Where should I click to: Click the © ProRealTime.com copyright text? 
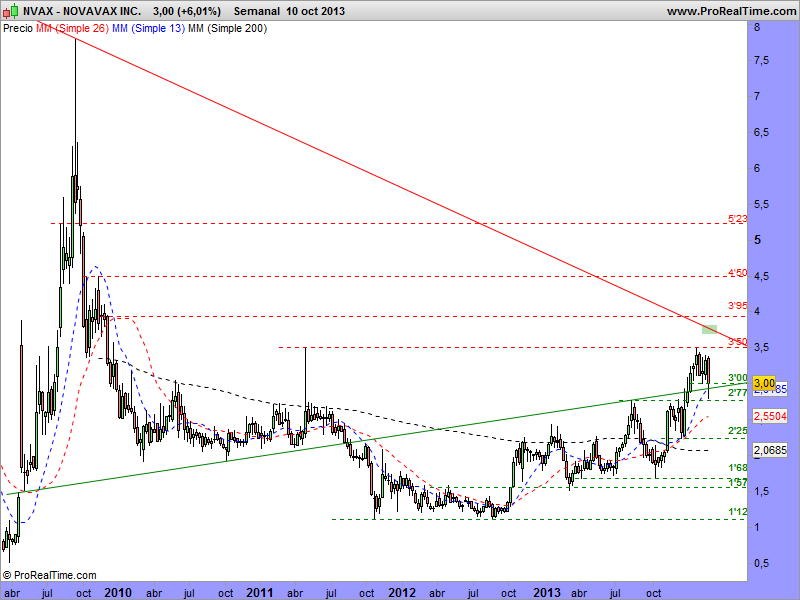click(49, 575)
